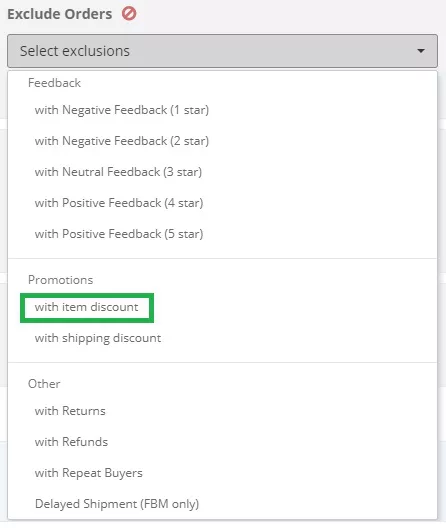The height and width of the screenshot is (528, 446).
Task: Click the Other group header
Action: 44,384
